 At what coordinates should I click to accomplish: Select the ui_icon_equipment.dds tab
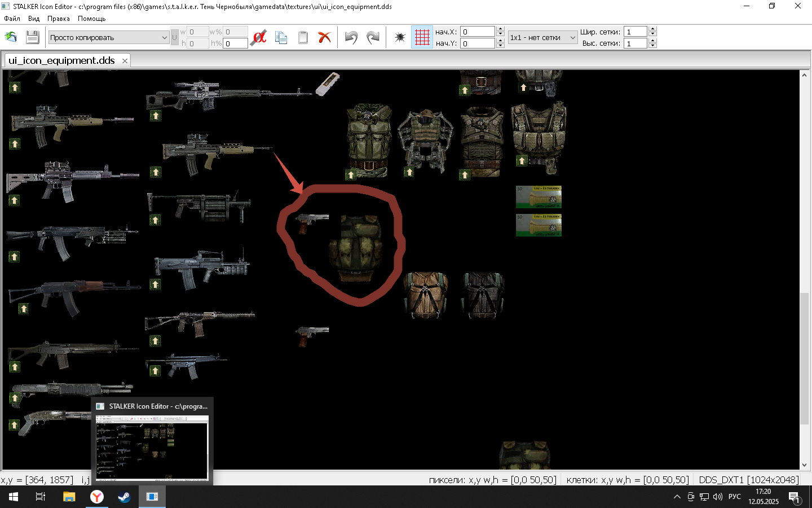coord(61,60)
